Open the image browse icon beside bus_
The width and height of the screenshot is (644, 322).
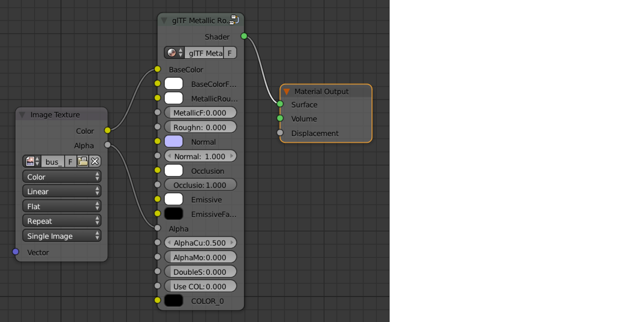pos(32,161)
